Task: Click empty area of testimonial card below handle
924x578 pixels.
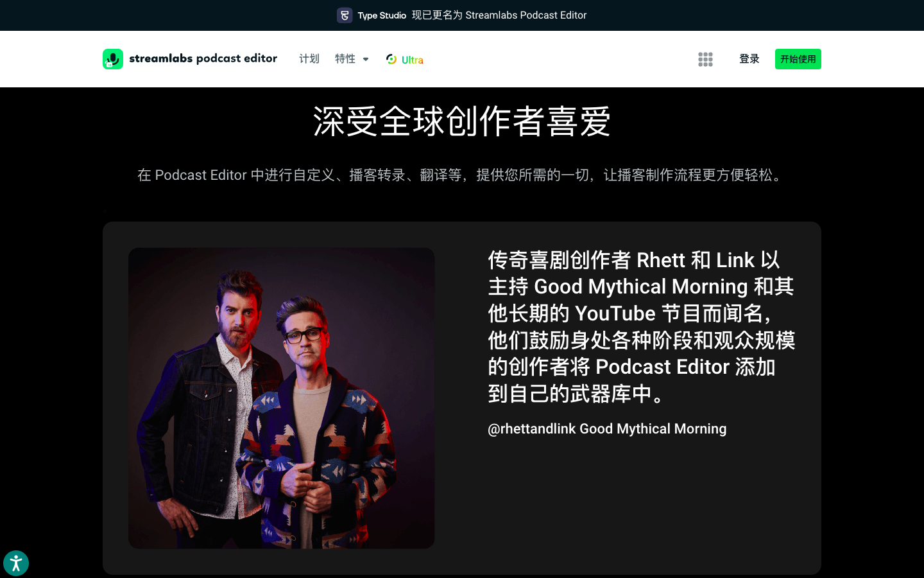Action: 642,507
